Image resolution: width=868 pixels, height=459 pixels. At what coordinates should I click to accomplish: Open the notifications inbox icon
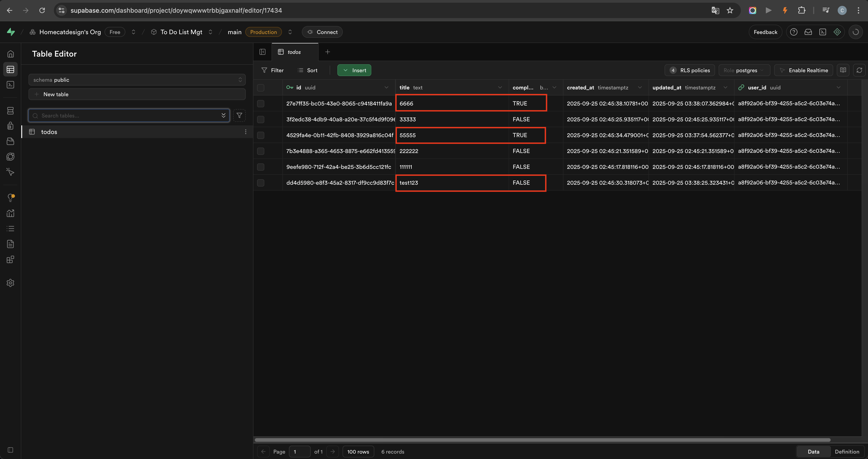[x=808, y=32]
